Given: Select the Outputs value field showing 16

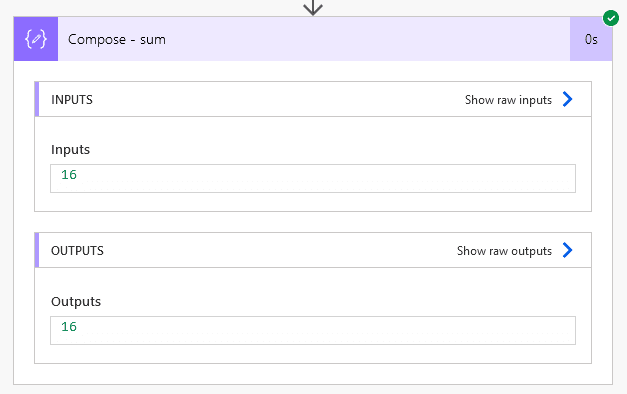Looking at the screenshot, I should [x=313, y=330].
